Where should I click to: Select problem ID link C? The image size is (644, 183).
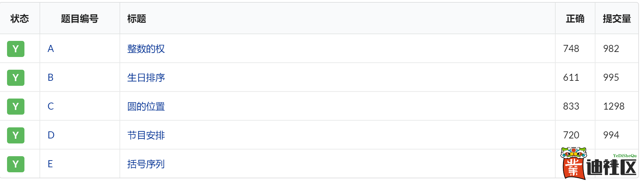(51, 107)
